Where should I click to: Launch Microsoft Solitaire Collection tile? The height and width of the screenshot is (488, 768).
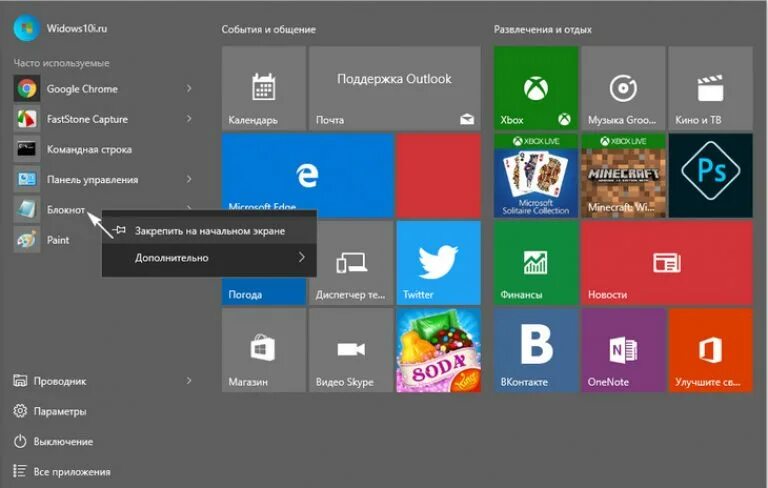[536, 175]
